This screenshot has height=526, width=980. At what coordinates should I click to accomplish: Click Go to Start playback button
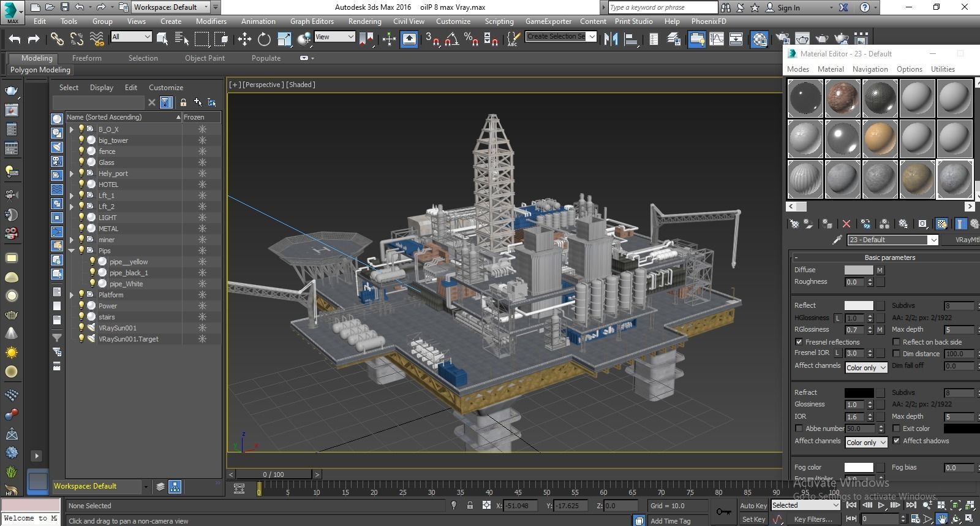coord(851,505)
